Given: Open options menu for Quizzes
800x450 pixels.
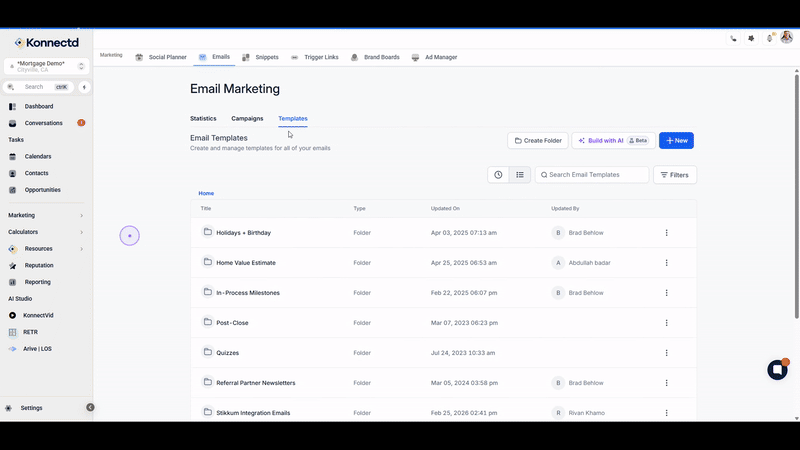Looking at the screenshot, I should pos(666,353).
